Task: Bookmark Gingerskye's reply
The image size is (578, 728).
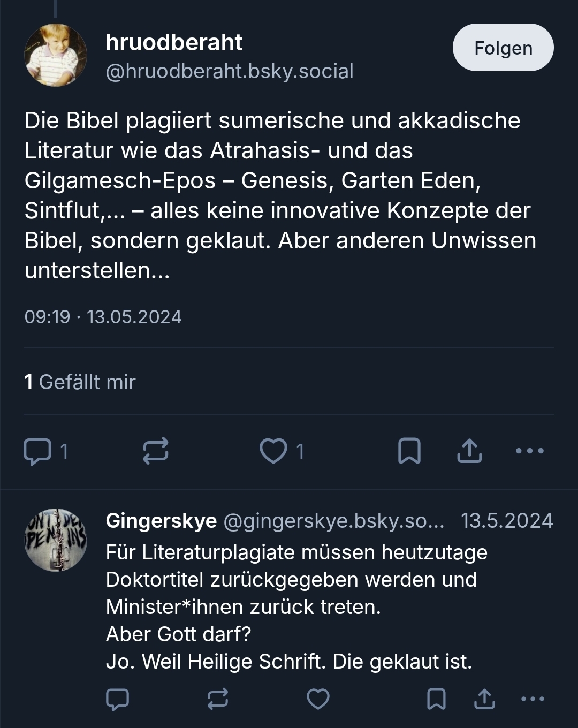Action: (x=436, y=699)
